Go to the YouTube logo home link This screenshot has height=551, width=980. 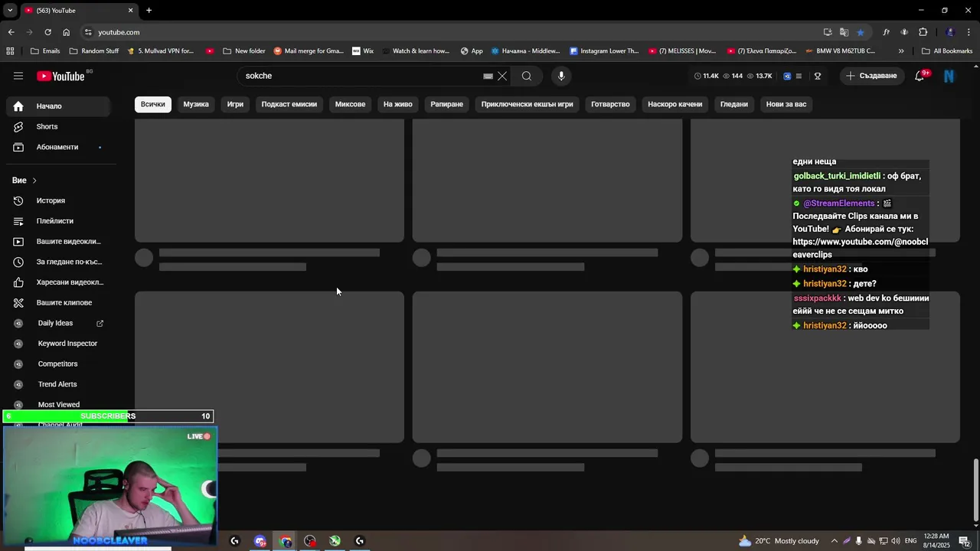pyautogui.click(x=61, y=76)
